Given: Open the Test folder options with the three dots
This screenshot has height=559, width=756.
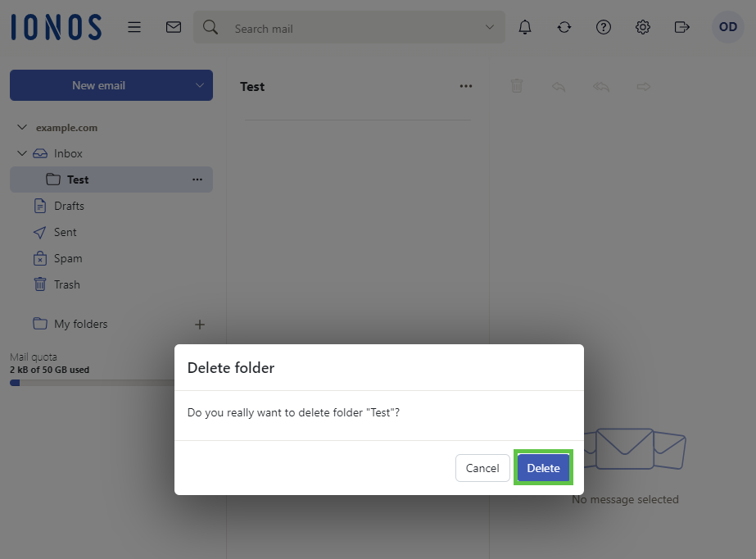Looking at the screenshot, I should (x=196, y=180).
